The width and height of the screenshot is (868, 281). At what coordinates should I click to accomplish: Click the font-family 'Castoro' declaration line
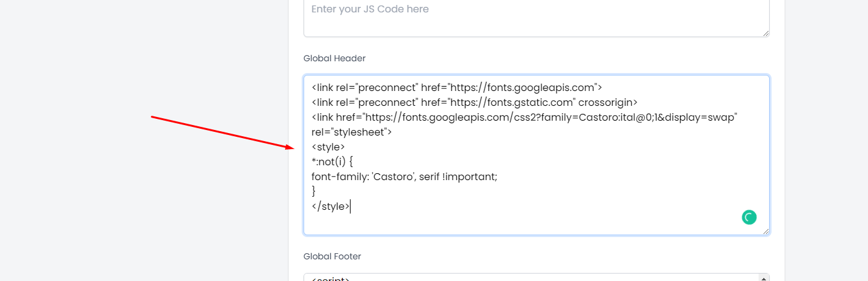tap(404, 176)
